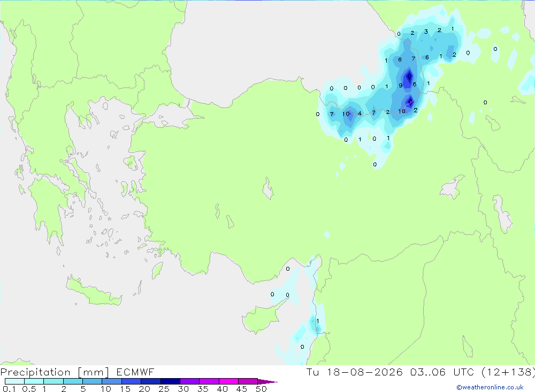
Task: Select the 5–10 mm legend color swatch
Action: coord(93,381)
